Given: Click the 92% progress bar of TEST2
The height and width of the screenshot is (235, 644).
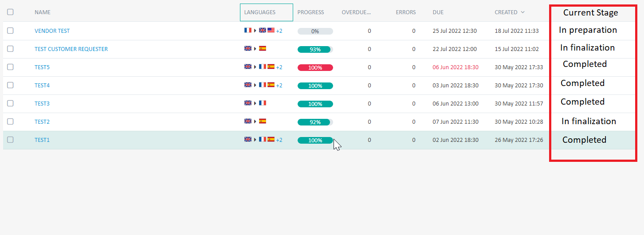Looking at the screenshot, I should (315, 122).
